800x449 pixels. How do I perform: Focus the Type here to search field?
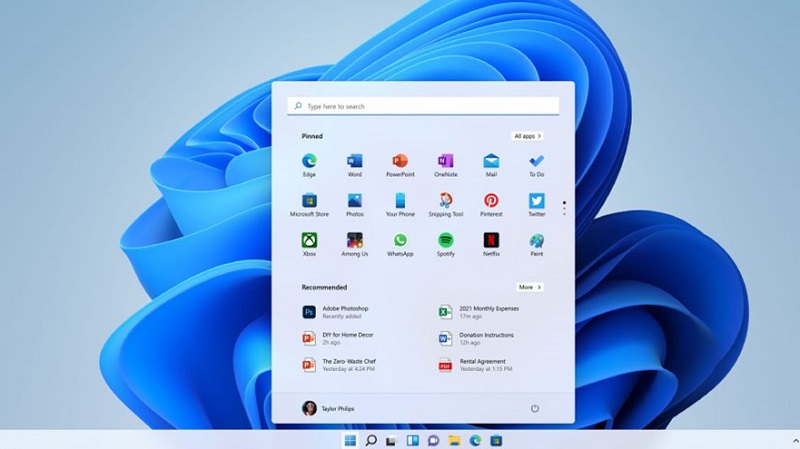(423, 106)
